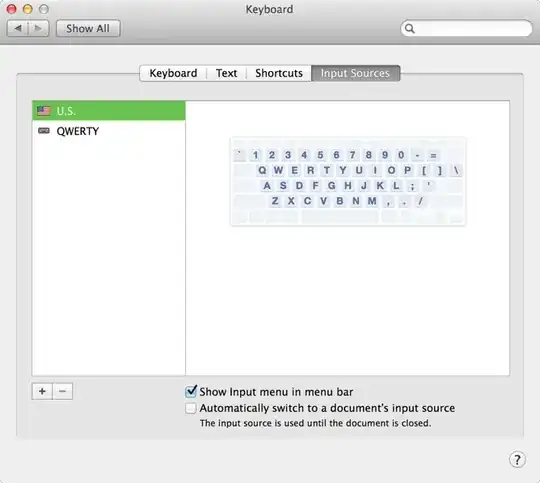Switch to the Keyboard tab
The image size is (540, 483).
tap(173, 73)
